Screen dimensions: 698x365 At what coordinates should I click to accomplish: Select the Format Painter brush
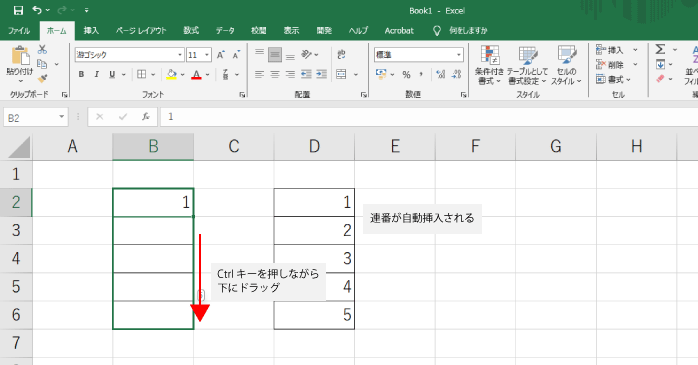tap(42, 79)
